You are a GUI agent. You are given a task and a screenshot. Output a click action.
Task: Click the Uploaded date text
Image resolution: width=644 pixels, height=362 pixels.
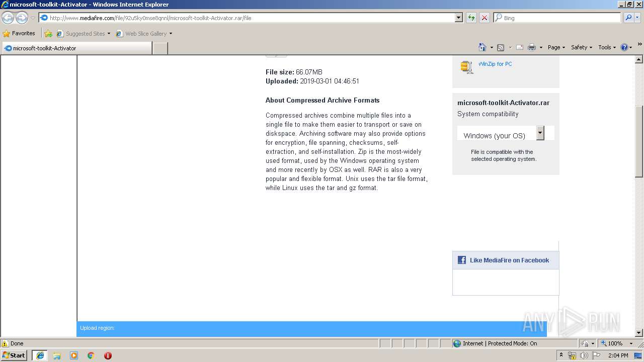(312, 81)
